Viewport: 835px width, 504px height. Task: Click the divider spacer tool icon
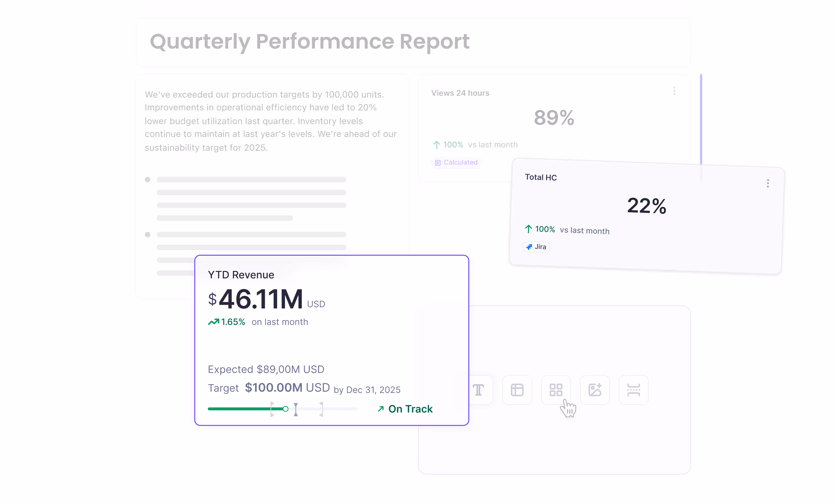[633, 390]
